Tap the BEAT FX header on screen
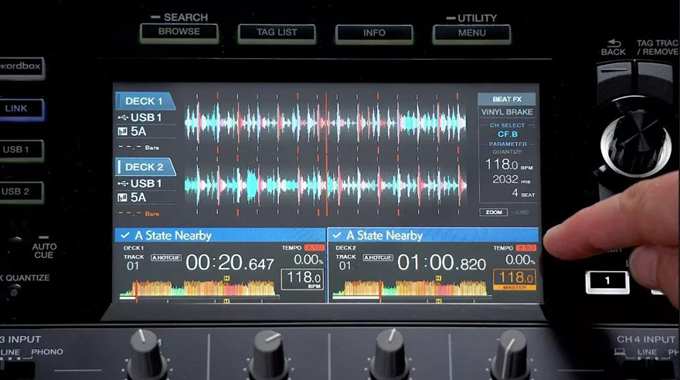 [x=507, y=99]
